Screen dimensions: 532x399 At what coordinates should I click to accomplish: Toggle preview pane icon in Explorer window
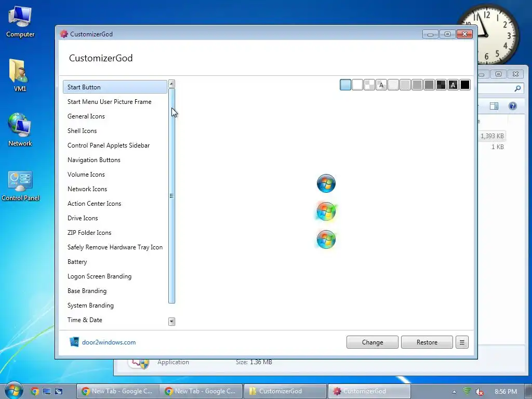pyautogui.click(x=494, y=106)
